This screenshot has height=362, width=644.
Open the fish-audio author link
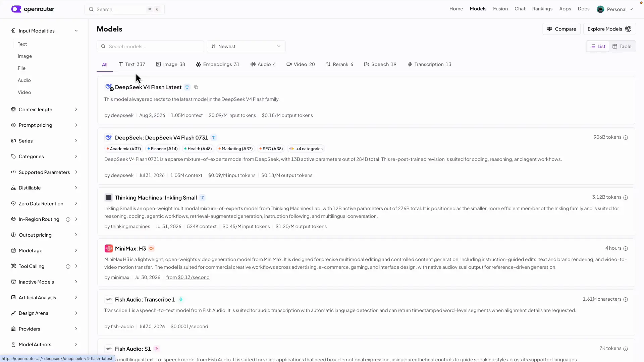point(122,327)
